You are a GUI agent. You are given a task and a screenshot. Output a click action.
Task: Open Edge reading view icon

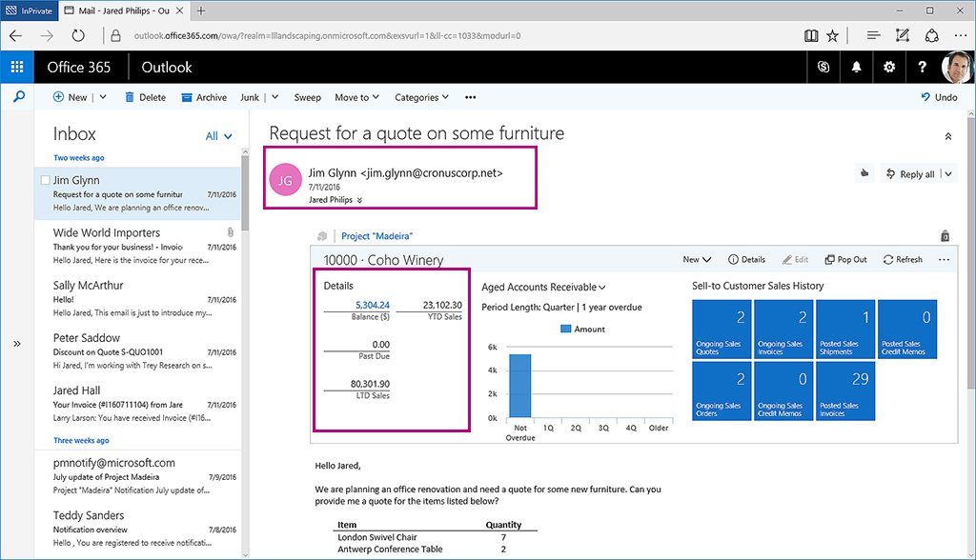(x=811, y=35)
